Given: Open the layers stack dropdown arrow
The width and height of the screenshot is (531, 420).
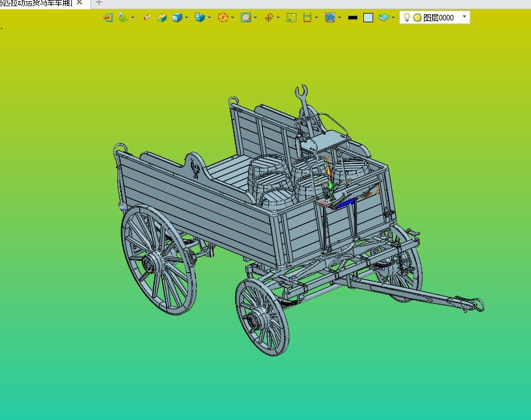Looking at the screenshot, I should [x=393, y=17].
